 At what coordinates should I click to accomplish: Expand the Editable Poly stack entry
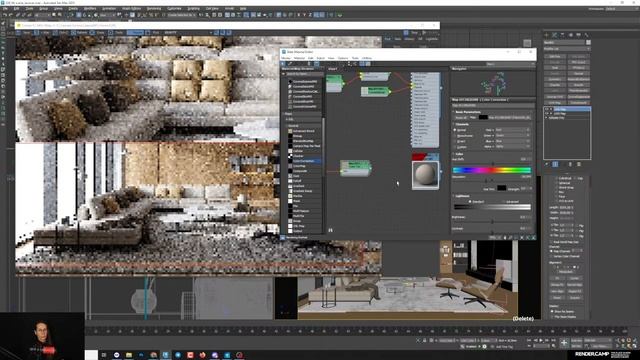(x=546, y=118)
